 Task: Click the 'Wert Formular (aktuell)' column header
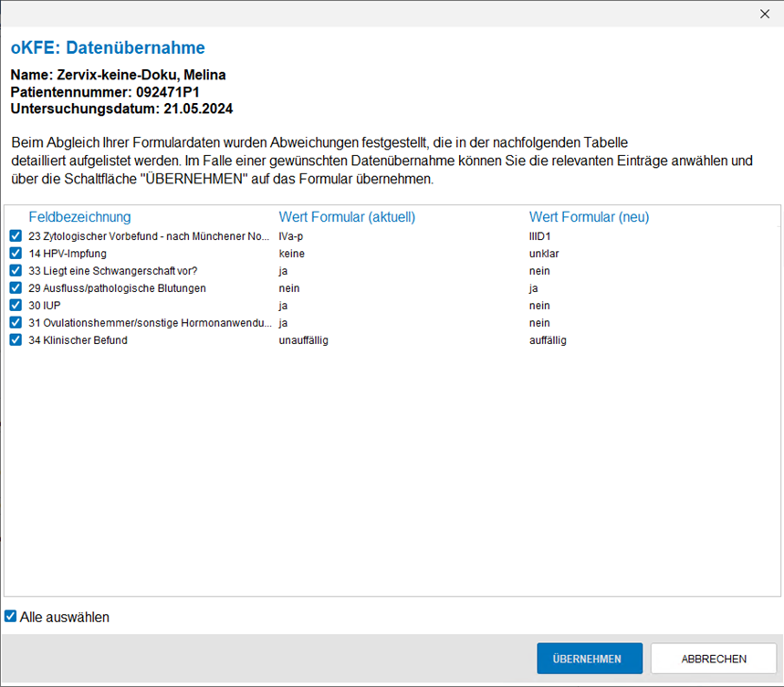click(x=347, y=217)
